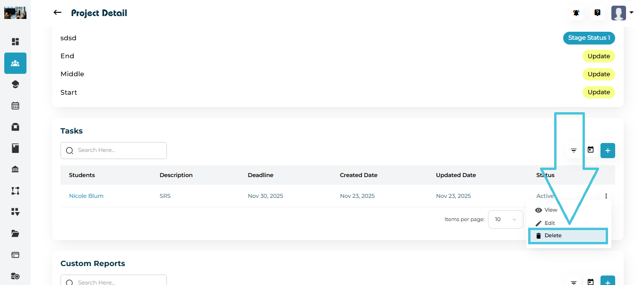This screenshot has height=285, width=644.
Task: Open the dashboard from the sidebar
Action: [x=15, y=42]
